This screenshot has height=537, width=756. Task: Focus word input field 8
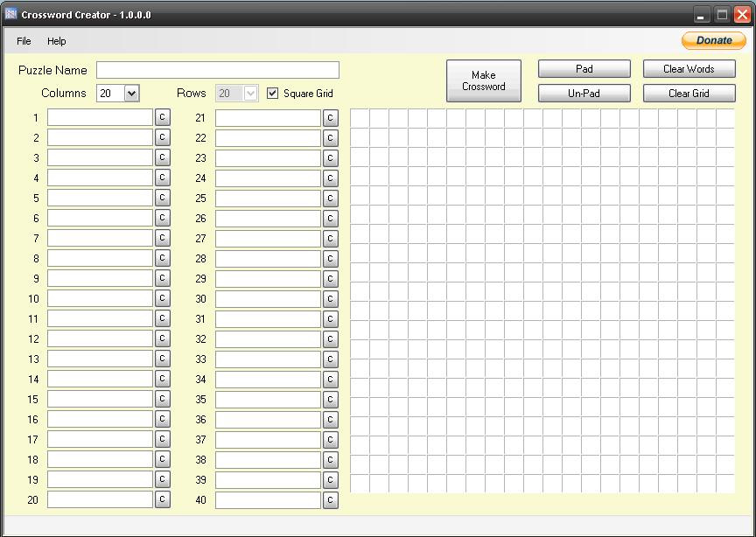[101, 258]
